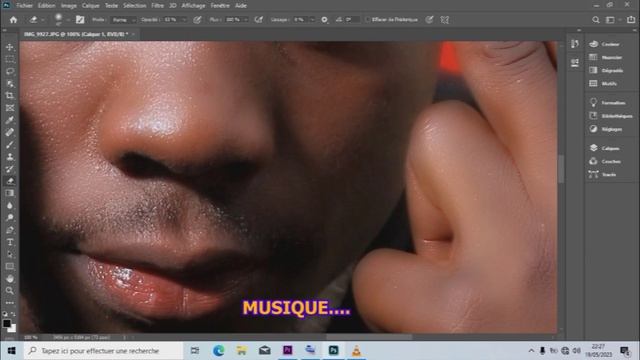Open the Mode dropdown
Viewport: 640px width, 360px height.
(124, 20)
